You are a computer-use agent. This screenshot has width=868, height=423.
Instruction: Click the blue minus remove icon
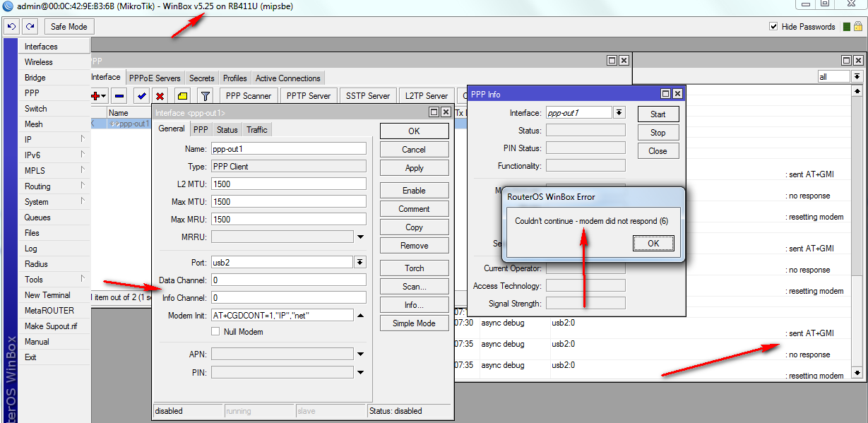119,96
